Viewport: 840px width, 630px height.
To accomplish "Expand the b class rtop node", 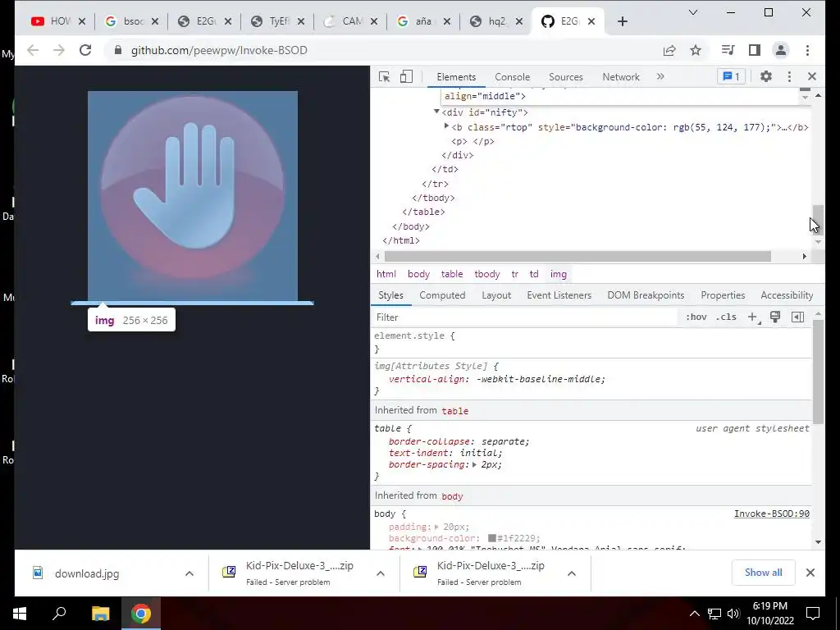I will coord(446,126).
